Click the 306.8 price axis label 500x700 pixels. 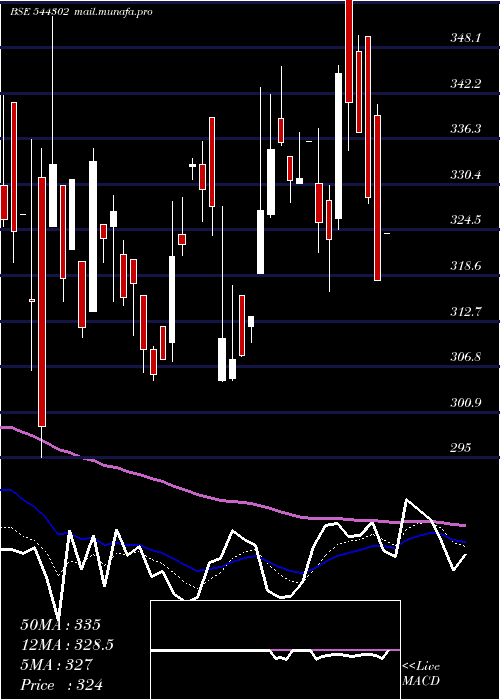466,358
